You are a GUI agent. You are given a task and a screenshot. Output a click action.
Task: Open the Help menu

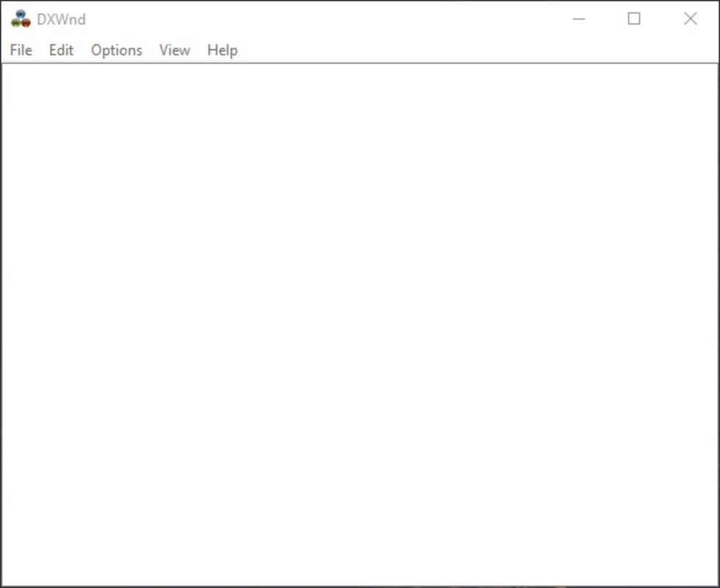point(222,50)
